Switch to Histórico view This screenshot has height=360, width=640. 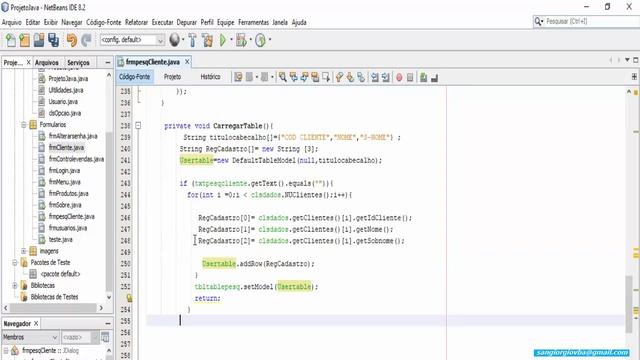pos(210,77)
